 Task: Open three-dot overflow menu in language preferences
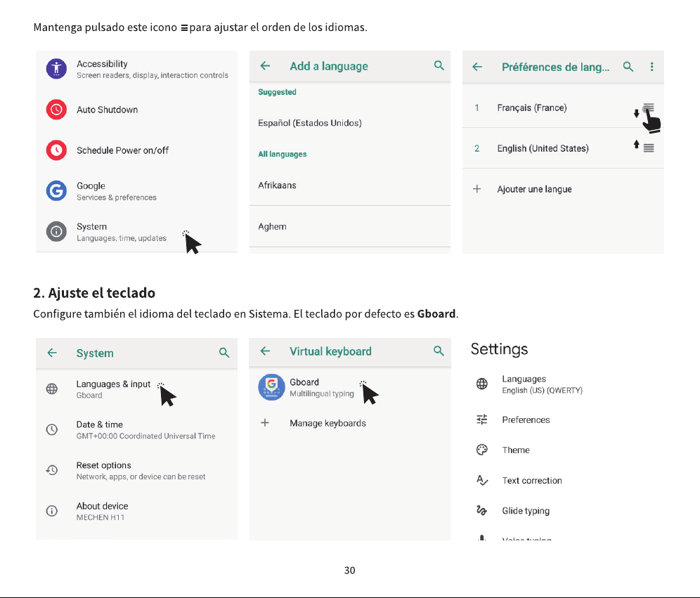click(652, 67)
